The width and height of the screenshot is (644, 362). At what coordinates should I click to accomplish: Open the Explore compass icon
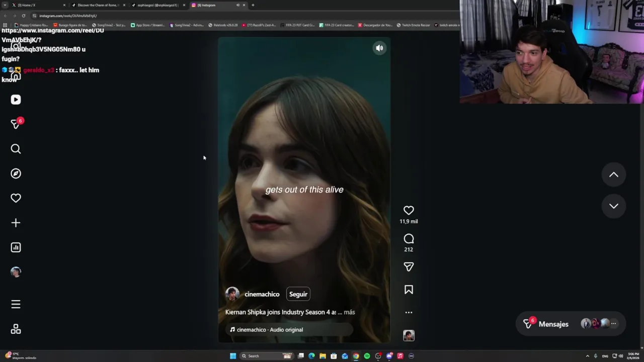point(16,173)
